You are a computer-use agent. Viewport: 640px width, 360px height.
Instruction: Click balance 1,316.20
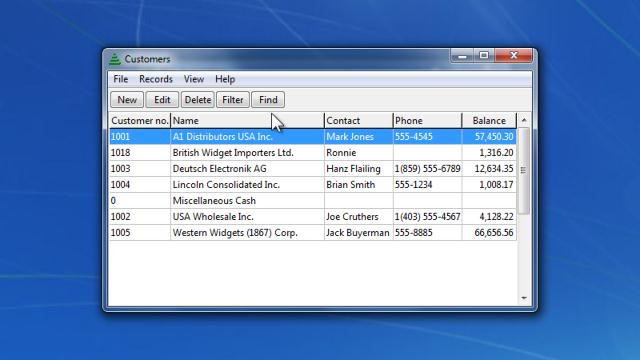489,153
